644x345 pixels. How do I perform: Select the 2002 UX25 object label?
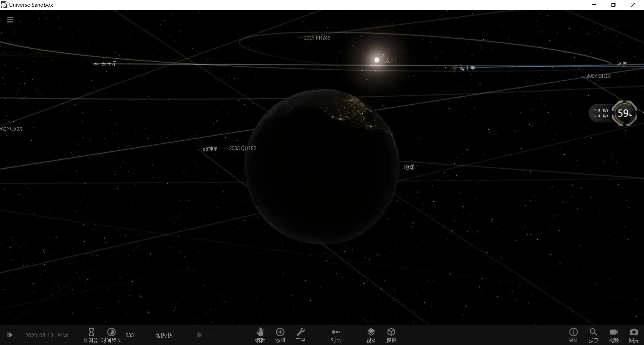11,129
